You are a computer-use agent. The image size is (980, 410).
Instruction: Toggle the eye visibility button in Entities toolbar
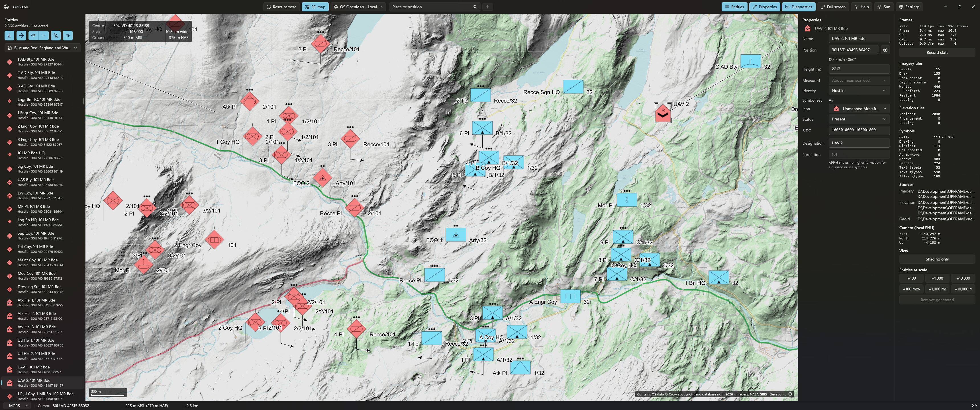click(68, 35)
